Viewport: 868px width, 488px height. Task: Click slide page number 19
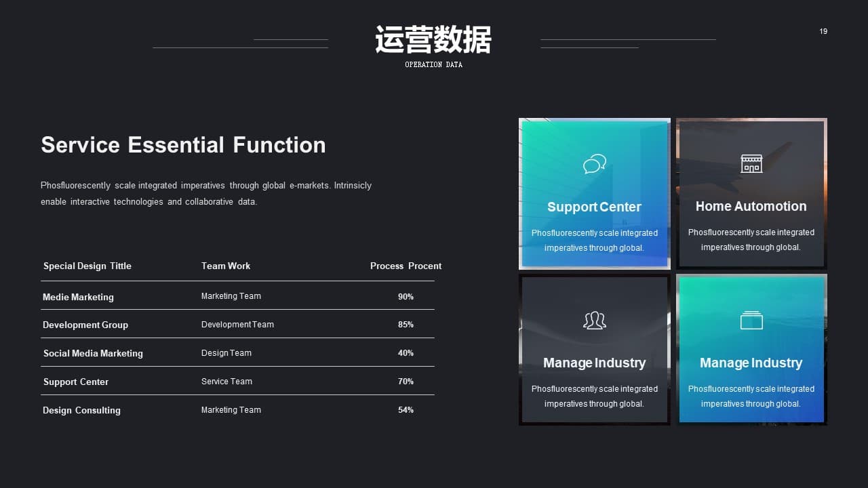coord(823,31)
